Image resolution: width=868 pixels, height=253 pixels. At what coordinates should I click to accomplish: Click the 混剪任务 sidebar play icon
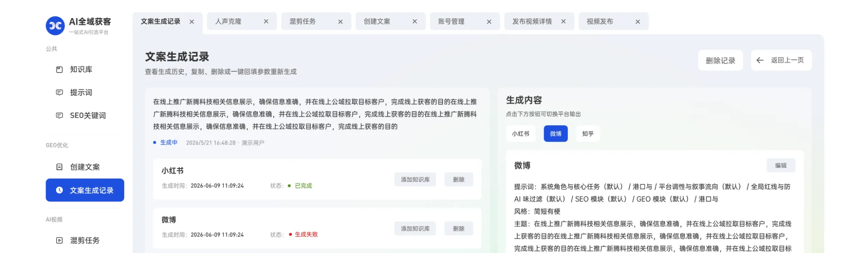point(60,240)
